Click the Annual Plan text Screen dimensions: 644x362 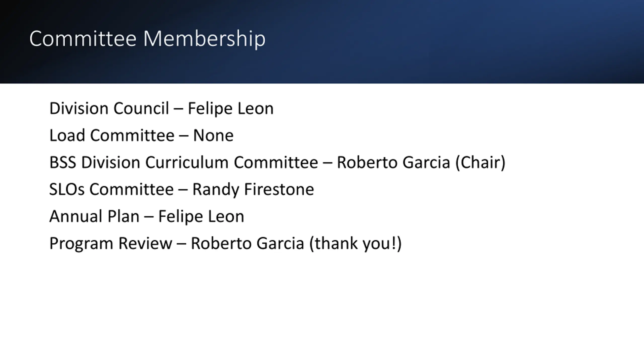click(94, 216)
